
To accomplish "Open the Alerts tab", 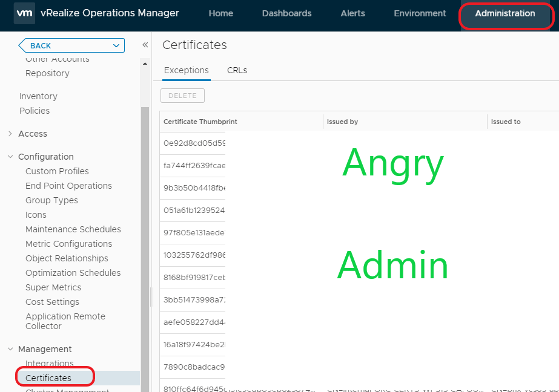I will click(352, 13).
